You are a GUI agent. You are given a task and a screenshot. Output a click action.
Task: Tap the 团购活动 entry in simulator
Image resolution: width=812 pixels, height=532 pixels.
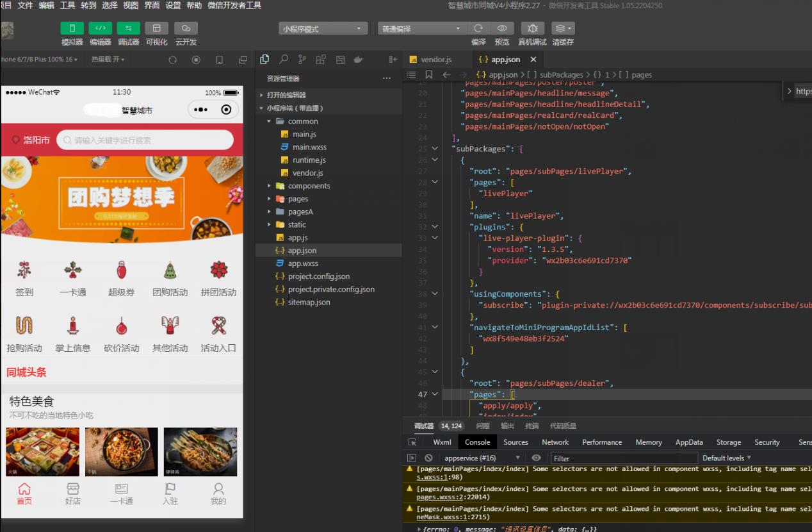[170, 279]
